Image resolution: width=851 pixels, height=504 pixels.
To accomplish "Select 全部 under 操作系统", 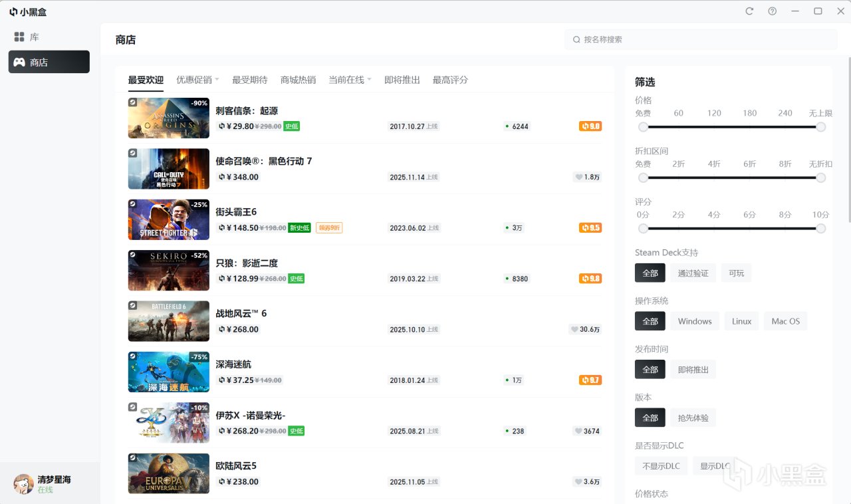I will (x=650, y=321).
